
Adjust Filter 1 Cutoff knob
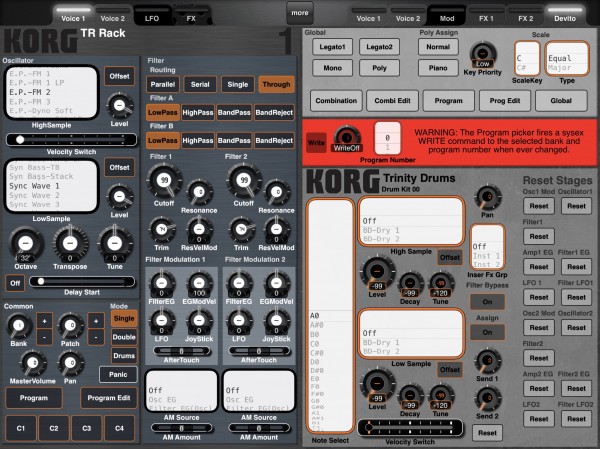coord(164,180)
